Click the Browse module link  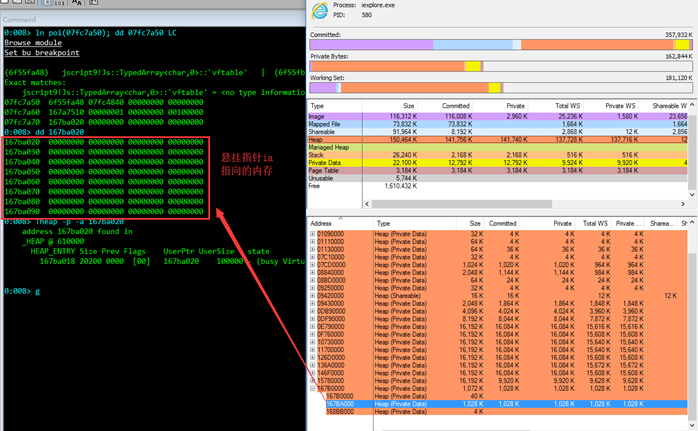[33, 43]
